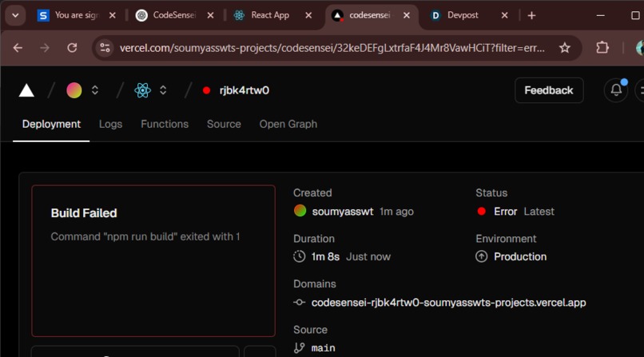The width and height of the screenshot is (644, 357).
Task: Expand the team switcher chevrons
Action: pos(95,90)
